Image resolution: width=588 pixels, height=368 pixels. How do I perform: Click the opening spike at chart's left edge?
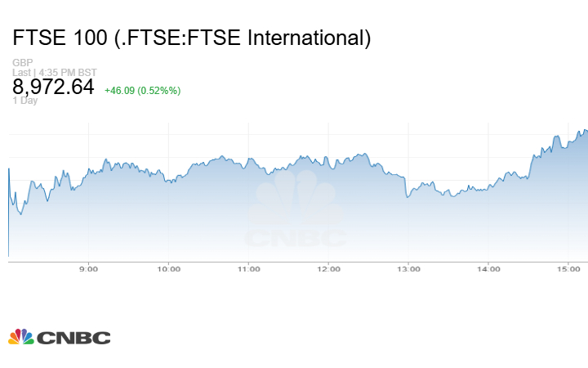[x=9, y=169]
